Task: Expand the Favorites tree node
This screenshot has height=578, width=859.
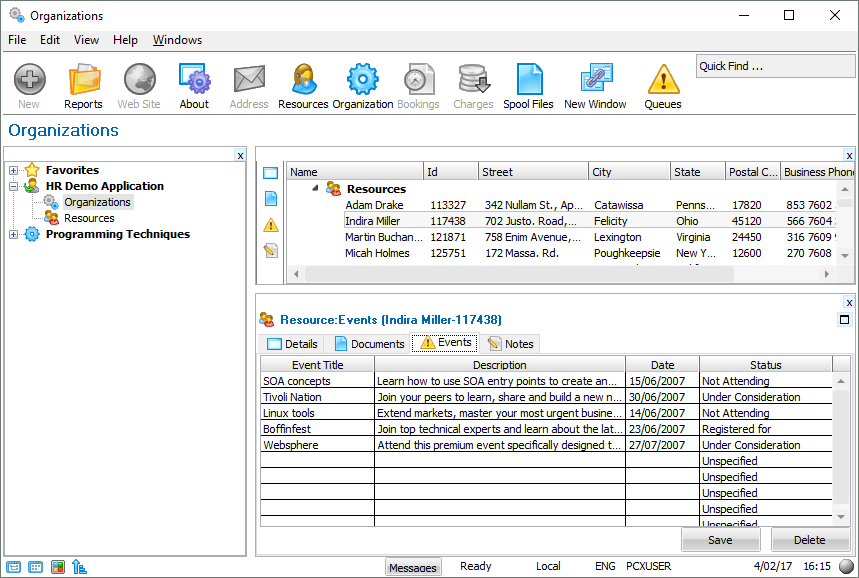Action: tap(14, 171)
